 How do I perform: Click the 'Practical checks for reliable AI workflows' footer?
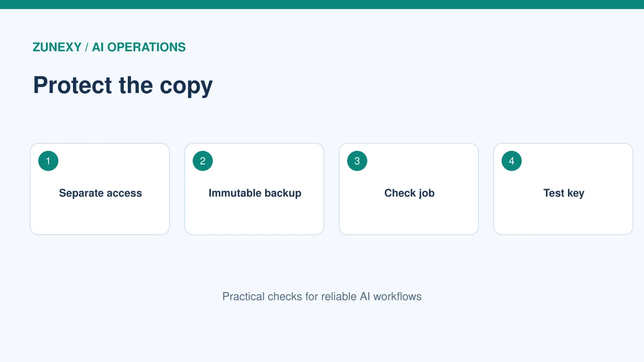[322, 297]
